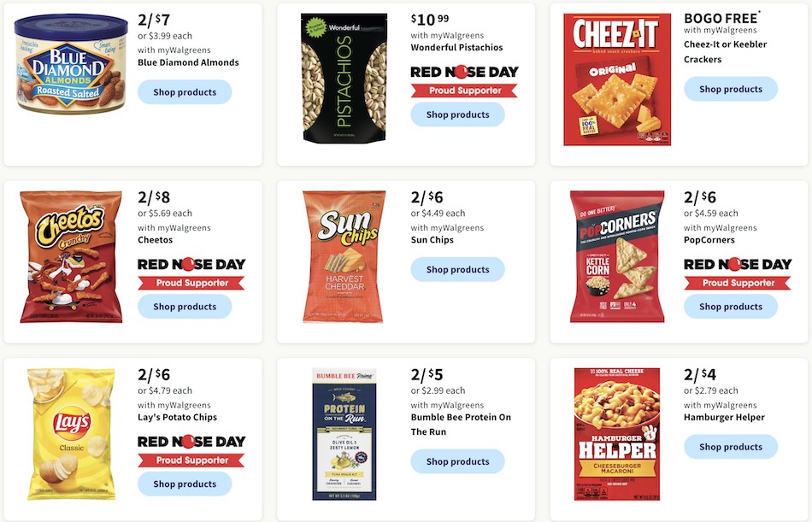The height and width of the screenshot is (522, 812).
Task: Select Shop products under Sun Chips
Action: pos(457,269)
